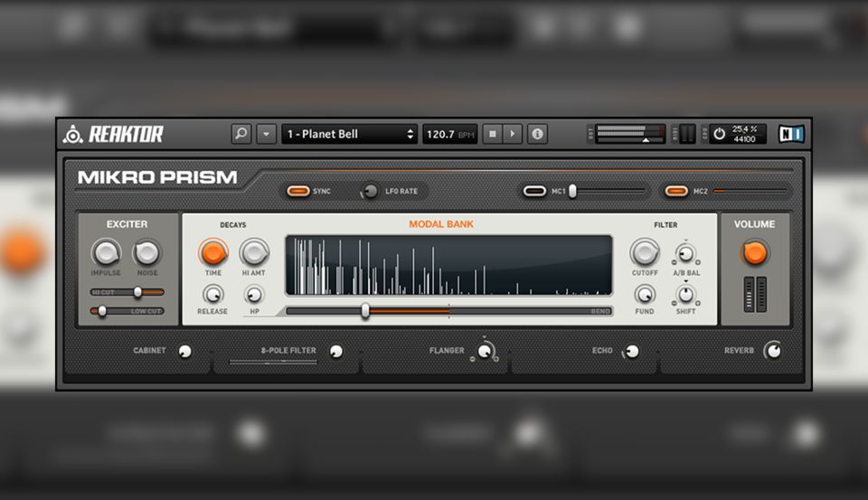
Task: Click the filter Cutoff knob
Action: click(645, 252)
